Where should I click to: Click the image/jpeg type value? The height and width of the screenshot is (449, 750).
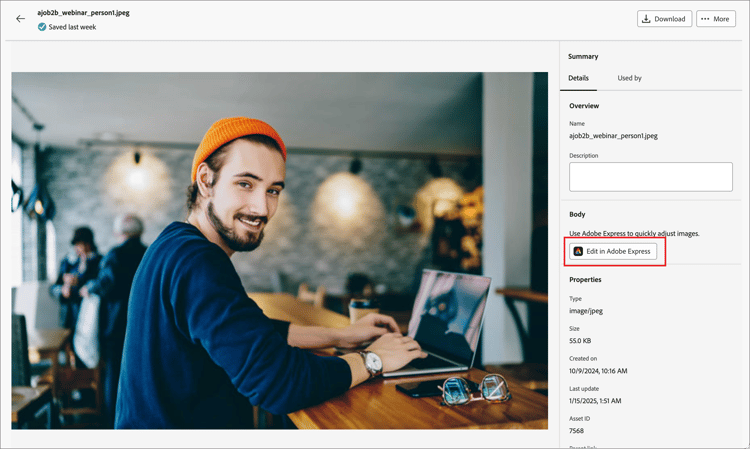click(586, 311)
